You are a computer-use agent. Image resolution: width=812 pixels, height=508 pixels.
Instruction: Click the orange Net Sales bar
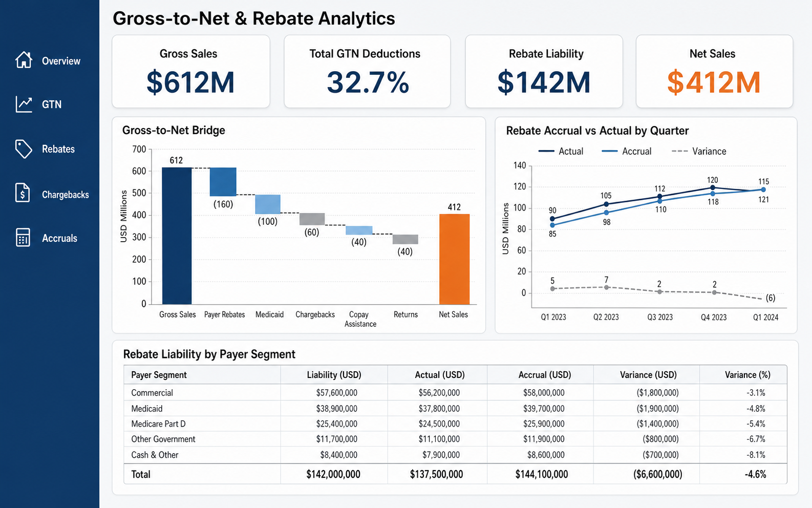pyautogui.click(x=454, y=259)
